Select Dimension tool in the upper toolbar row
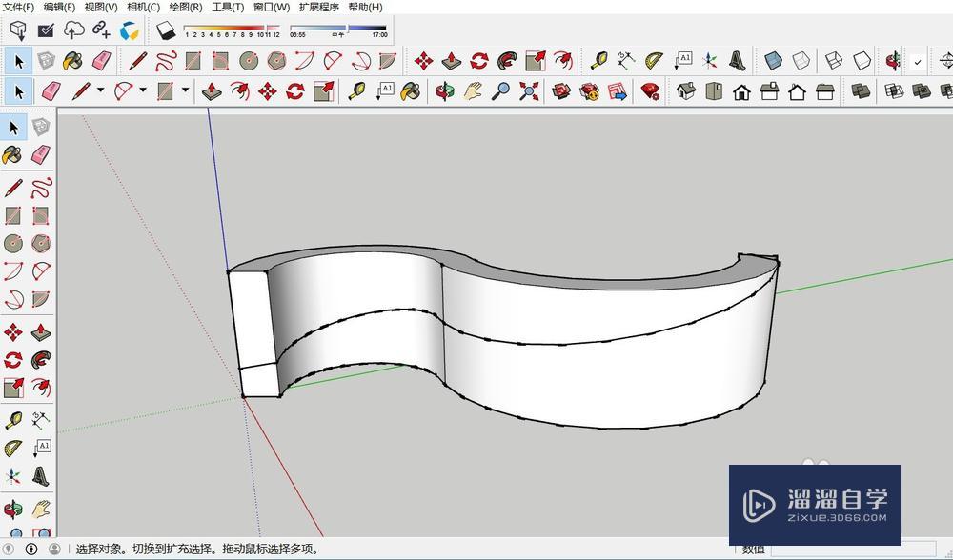 (x=626, y=61)
